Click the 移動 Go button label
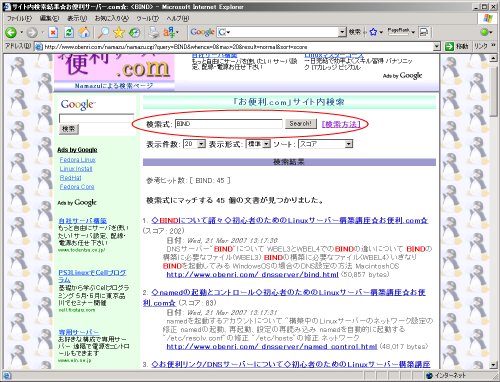The height and width of the screenshot is (382, 500). click(x=462, y=46)
